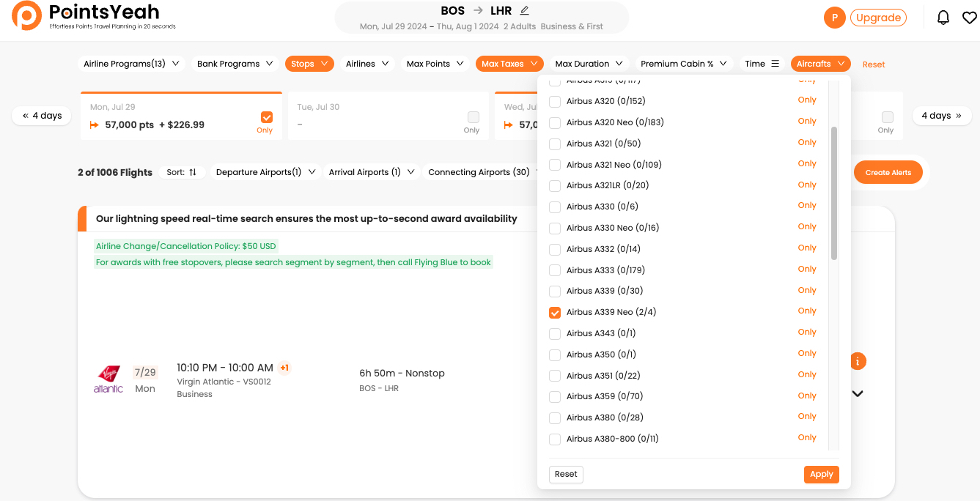The image size is (980, 501).
Task: Select Only for Airbus A321 Neo
Action: pos(807,164)
